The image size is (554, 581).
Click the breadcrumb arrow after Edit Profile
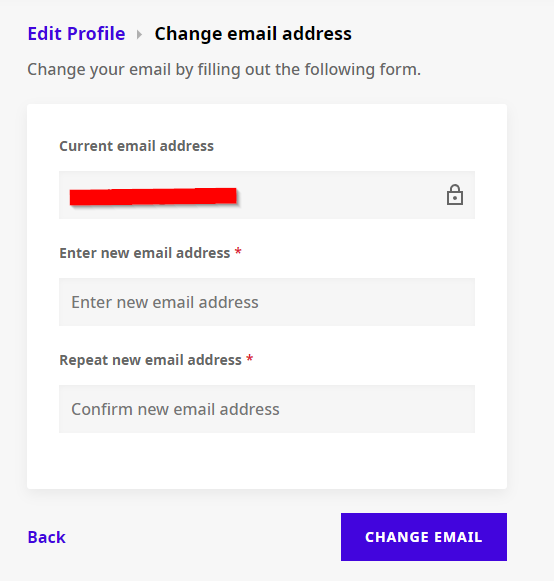[x=139, y=34]
